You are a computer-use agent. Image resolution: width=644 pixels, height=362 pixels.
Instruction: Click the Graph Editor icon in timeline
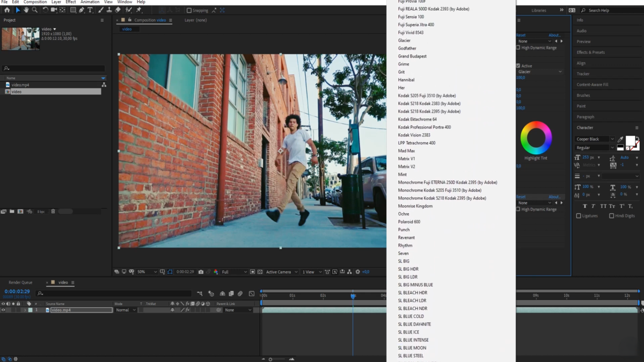tap(252, 294)
